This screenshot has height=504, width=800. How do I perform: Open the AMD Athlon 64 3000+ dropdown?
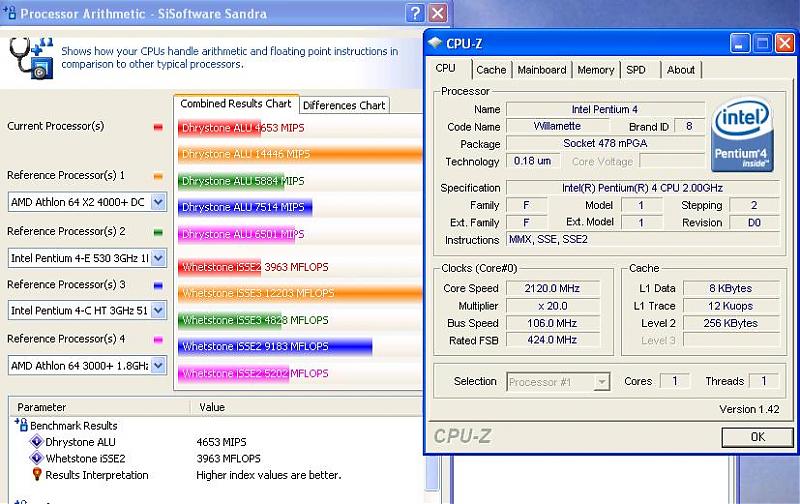[x=159, y=365]
